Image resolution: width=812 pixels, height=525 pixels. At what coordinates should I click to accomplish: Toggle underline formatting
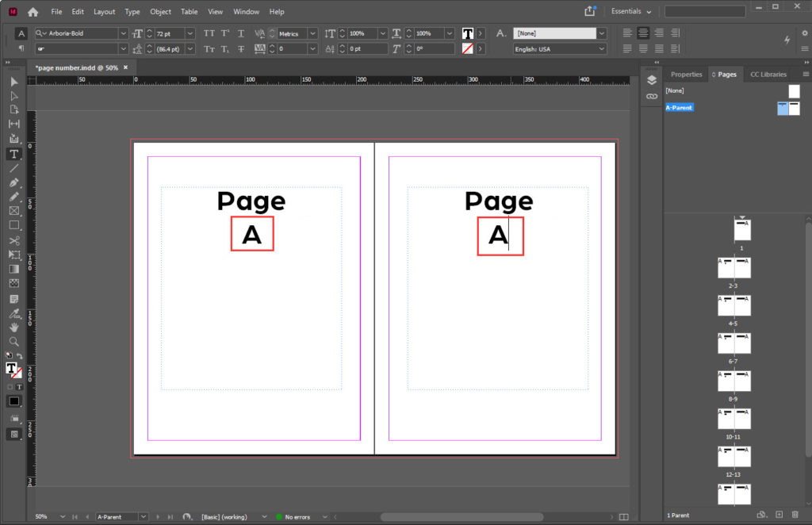[x=242, y=33]
